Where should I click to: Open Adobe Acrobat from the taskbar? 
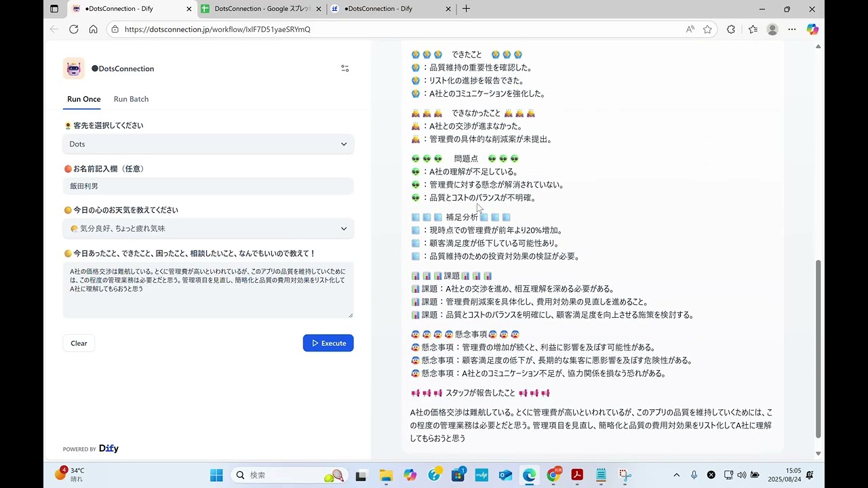[577, 475]
